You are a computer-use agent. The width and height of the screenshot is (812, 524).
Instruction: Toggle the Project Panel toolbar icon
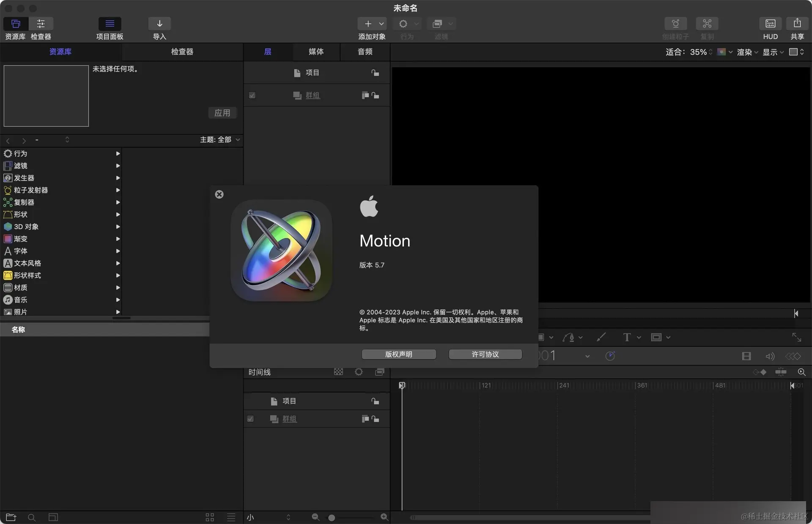click(110, 24)
